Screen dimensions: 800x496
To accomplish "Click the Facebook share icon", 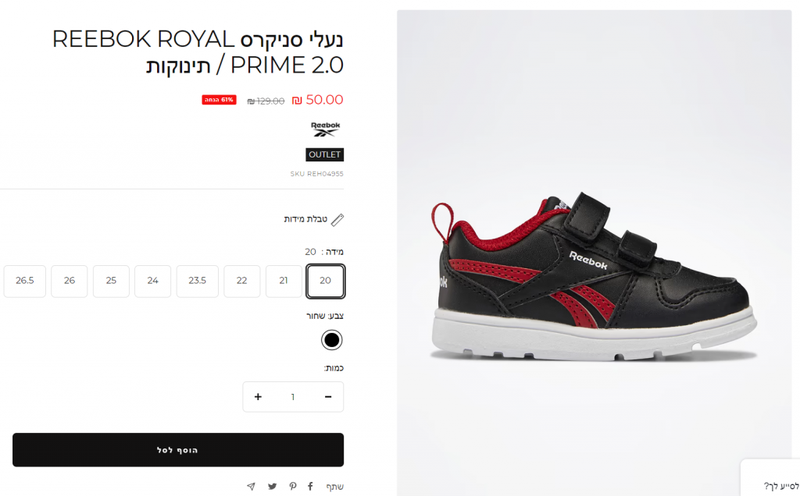I will [x=310, y=486].
